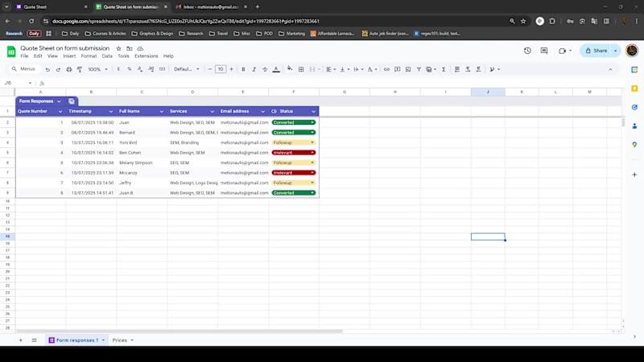The width and height of the screenshot is (644, 362).
Task: Increase decimal places icon
Action: [151, 69]
